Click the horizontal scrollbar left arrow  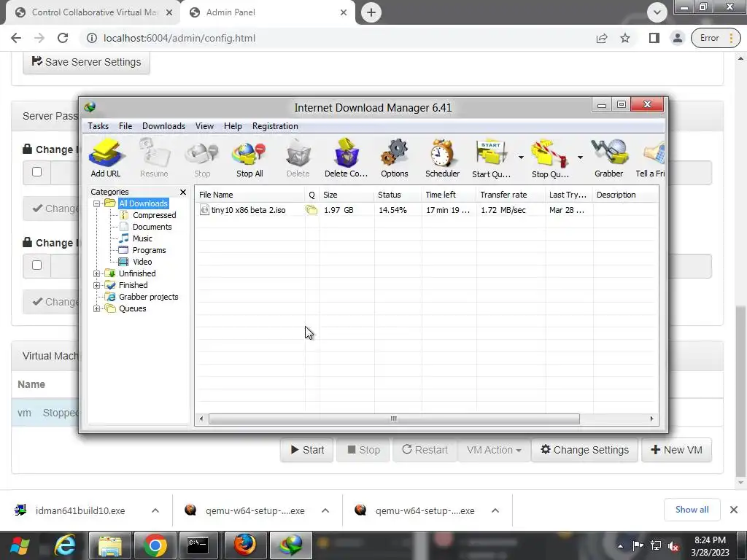tap(201, 419)
